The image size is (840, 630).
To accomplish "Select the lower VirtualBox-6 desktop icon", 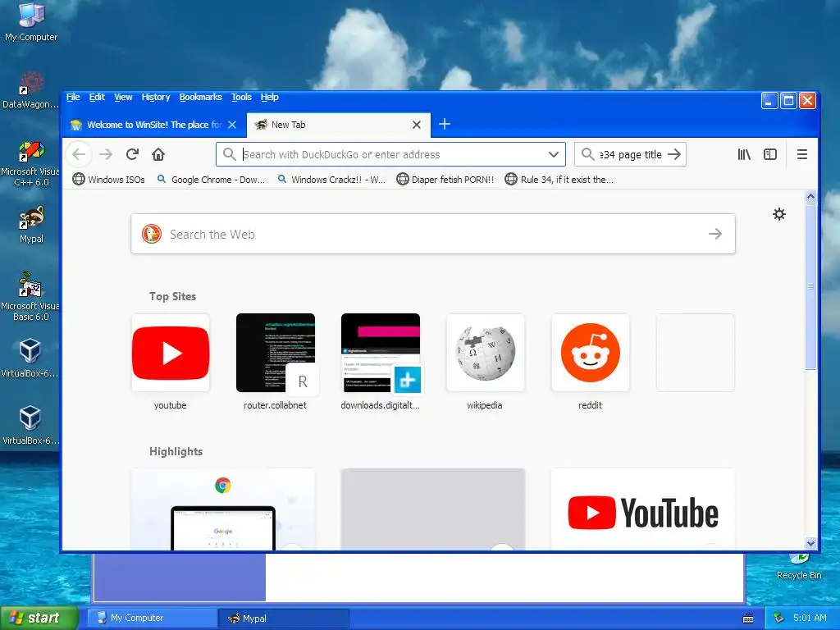I will 30,425.
